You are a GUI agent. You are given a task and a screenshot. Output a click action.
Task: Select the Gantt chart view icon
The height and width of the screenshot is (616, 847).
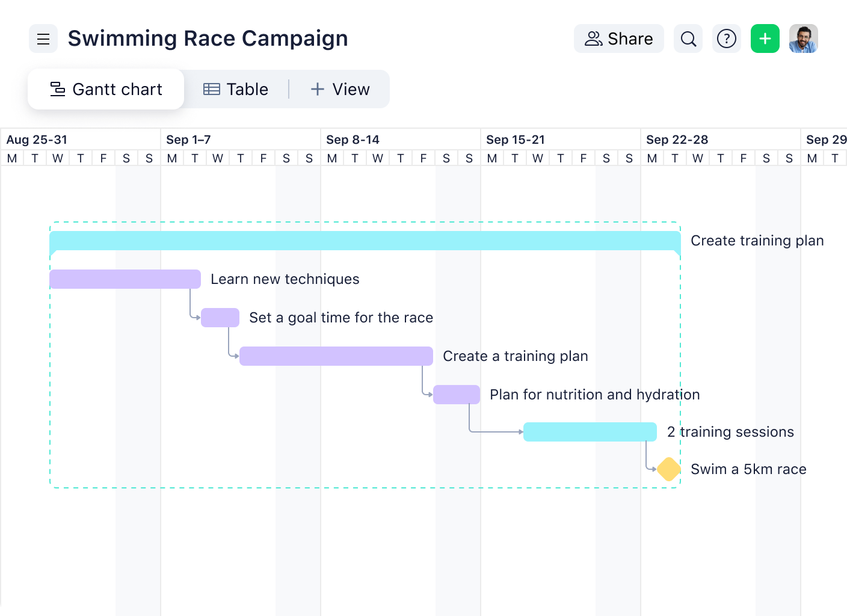(57, 88)
